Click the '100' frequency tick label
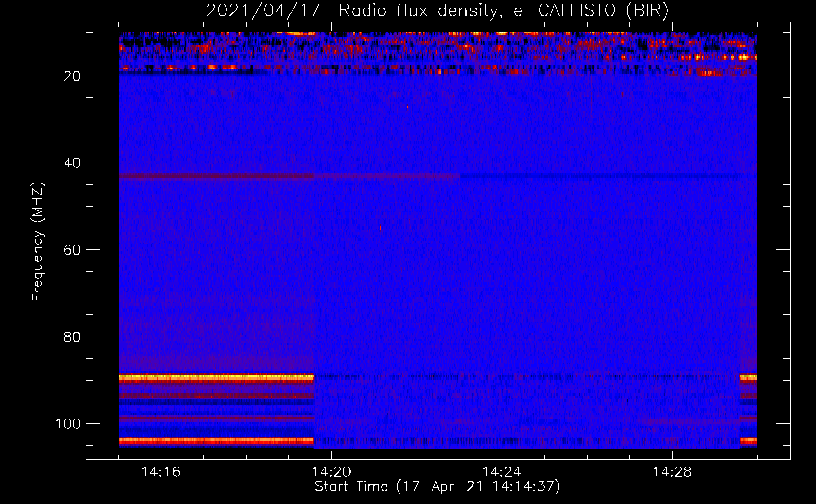Viewport: 816px width, 504px height. [x=68, y=424]
